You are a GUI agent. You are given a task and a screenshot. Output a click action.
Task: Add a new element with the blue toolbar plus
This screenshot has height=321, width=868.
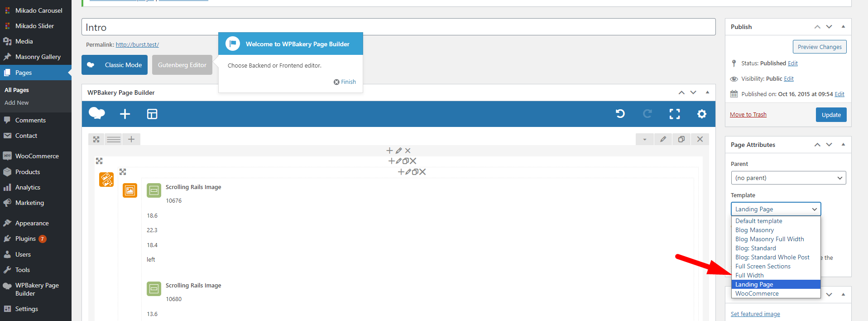125,114
